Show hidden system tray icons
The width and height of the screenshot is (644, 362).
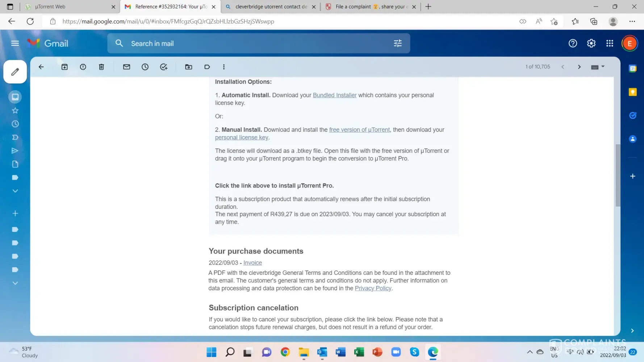pos(530,352)
